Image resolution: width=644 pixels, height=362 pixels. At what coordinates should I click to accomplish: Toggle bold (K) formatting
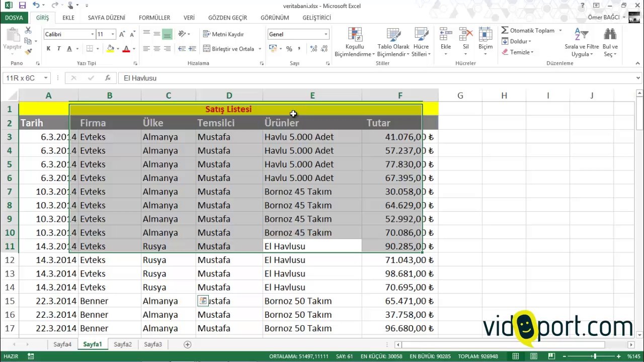[x=48, y=49]
